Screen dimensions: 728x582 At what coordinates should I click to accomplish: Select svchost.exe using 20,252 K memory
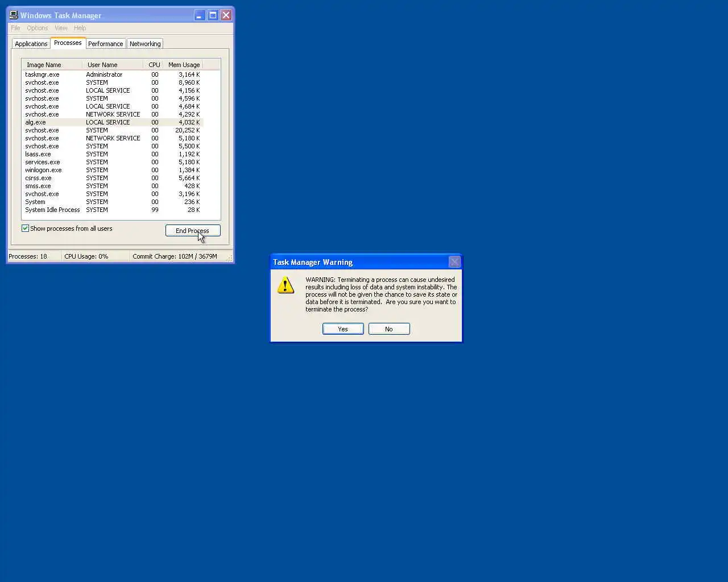pyautogui.click(x=113, y=130)
